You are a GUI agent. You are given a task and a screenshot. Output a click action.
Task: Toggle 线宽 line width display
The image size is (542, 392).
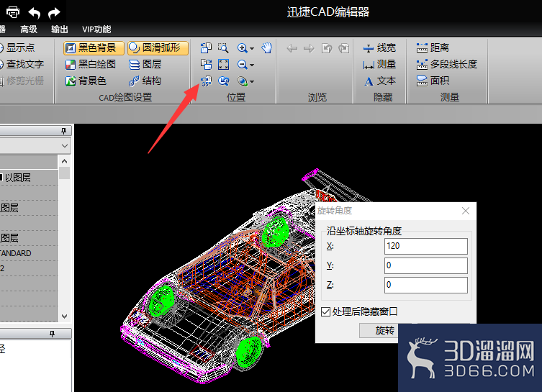point(379,47)
